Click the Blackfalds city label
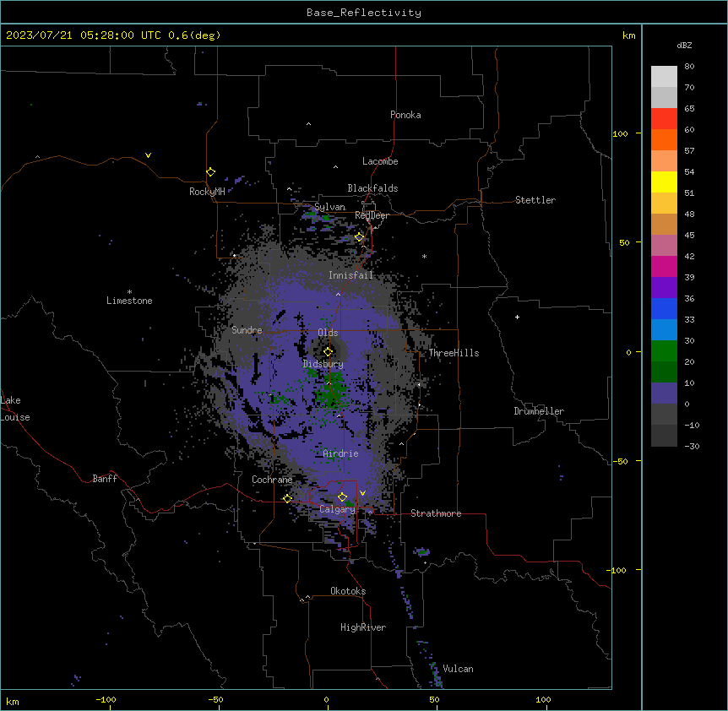The width and height of the screenshot is (728, 711). pos(372,188)
